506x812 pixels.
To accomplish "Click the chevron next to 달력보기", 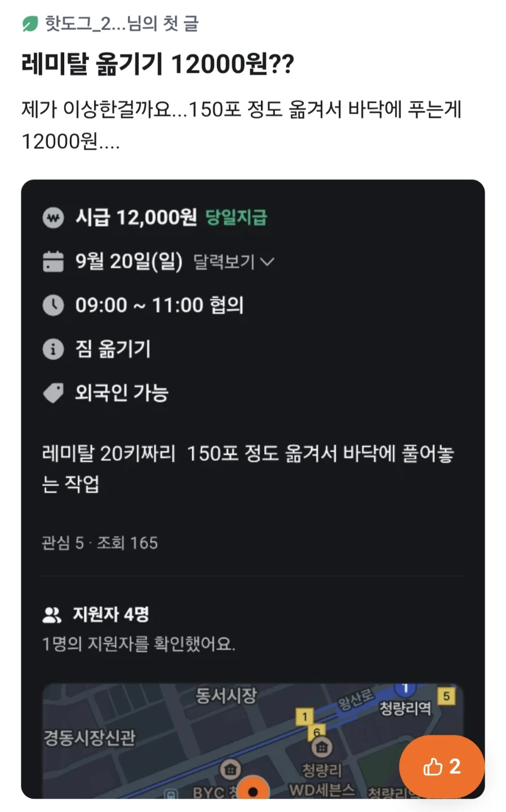I will pyautogui.click(x=268, y=262).
